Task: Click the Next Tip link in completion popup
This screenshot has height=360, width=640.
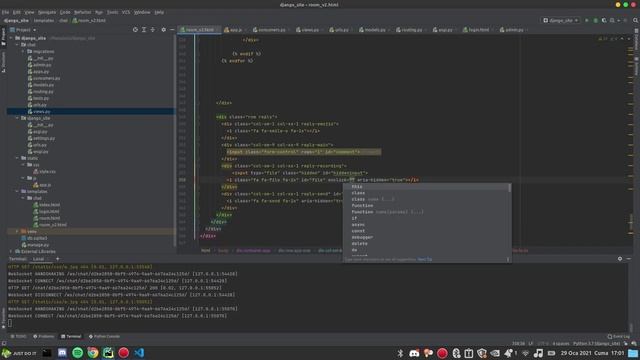Action: (424, 259)
